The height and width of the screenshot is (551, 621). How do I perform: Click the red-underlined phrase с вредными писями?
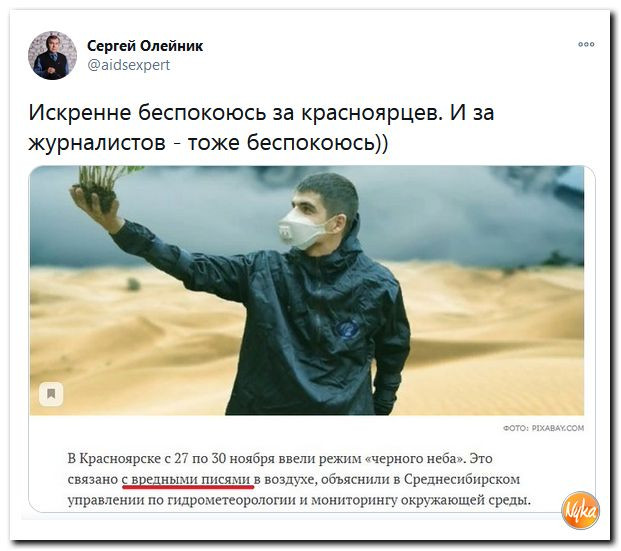[186, 480]
